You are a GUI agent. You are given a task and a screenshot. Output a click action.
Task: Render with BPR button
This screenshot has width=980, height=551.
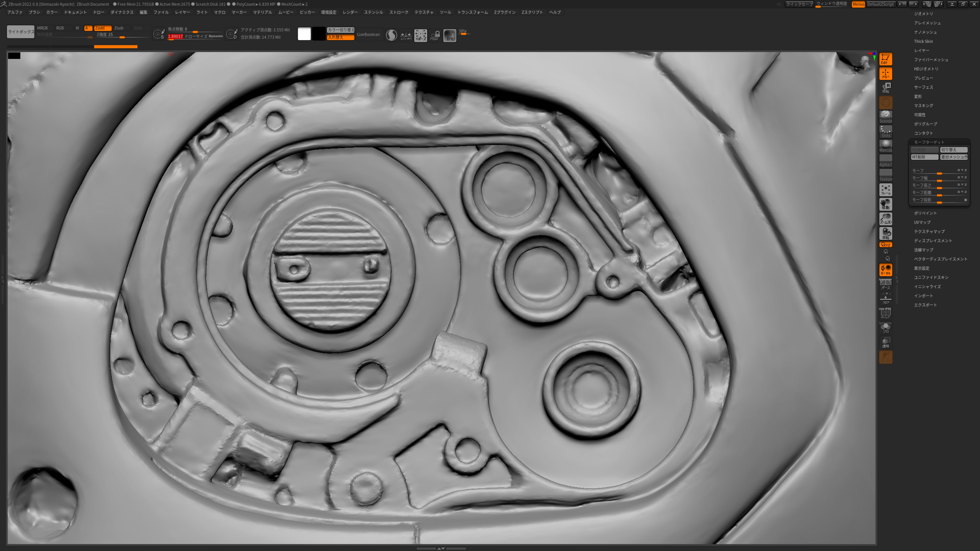click(450, 35)
